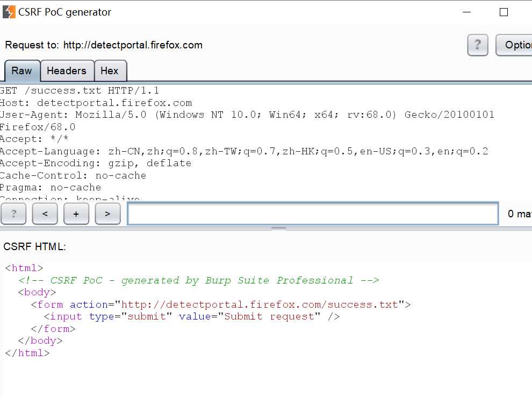Click the pane splitter handle below search

point(278,229)
